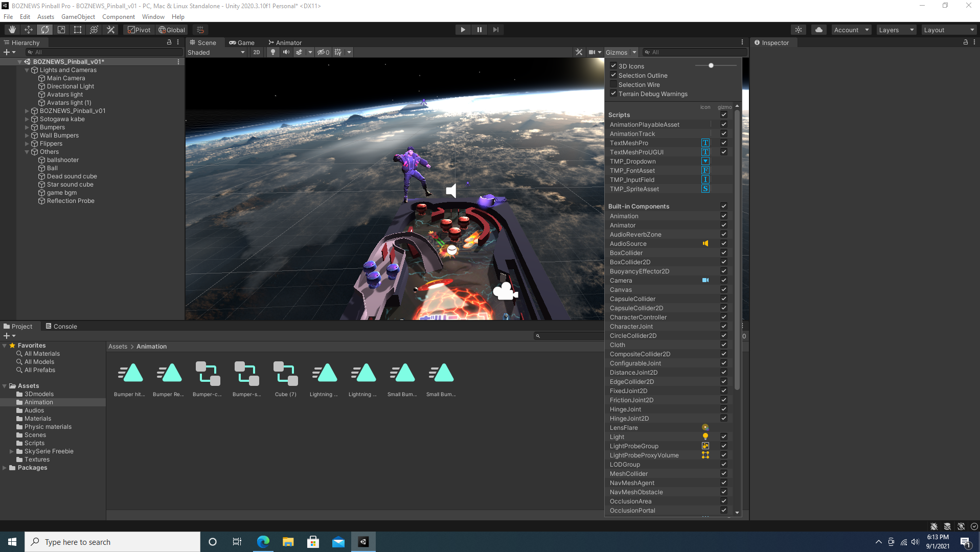This screenshot has width=980, height=552.
Task: Select the Scale tool
Action: tap(61, 30)
